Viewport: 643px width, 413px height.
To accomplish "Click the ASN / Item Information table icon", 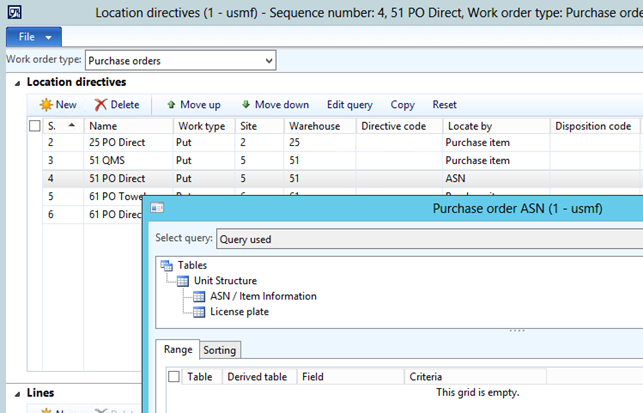I will (199, 297).
